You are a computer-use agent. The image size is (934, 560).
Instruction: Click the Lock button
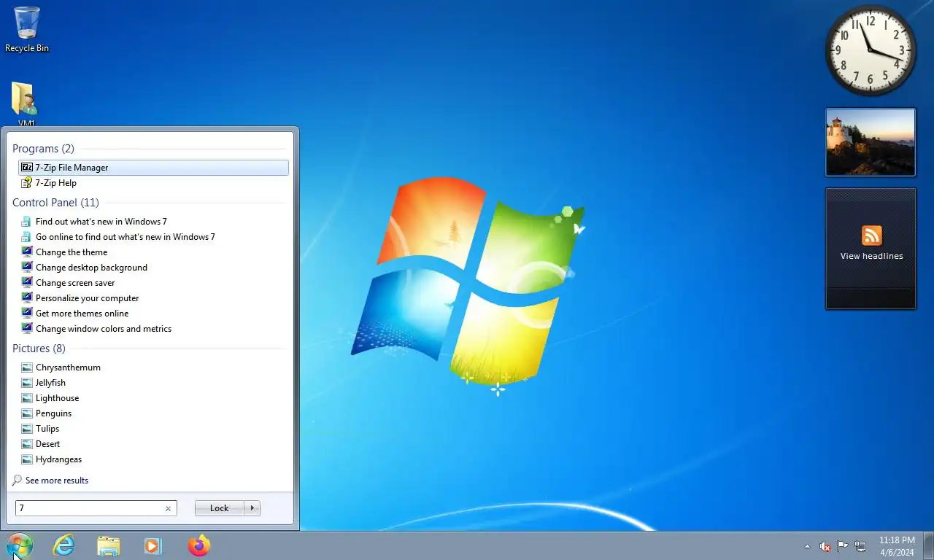coord(219,508)
